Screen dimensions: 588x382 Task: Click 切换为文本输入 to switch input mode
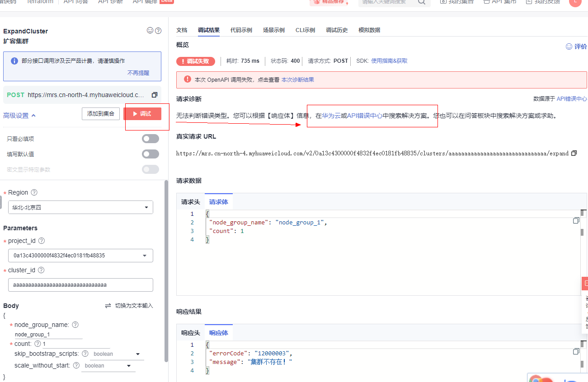click(x=134, y=306)
